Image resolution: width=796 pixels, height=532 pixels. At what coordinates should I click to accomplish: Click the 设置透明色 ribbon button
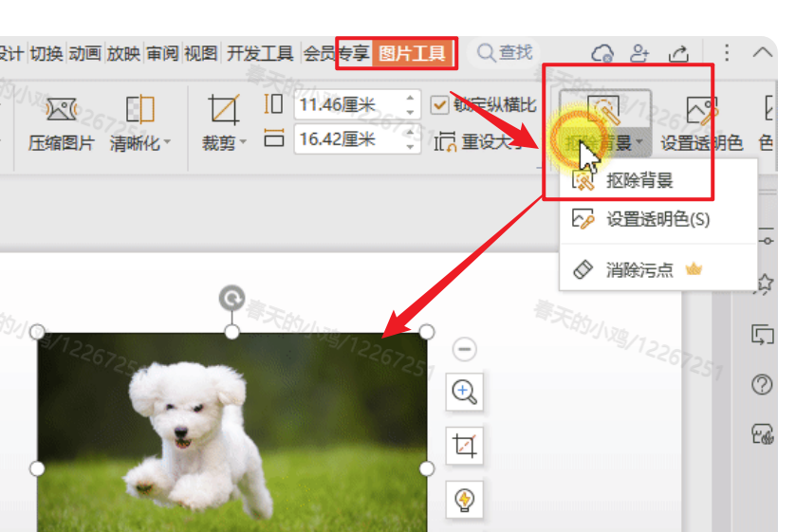pos(702,124)
